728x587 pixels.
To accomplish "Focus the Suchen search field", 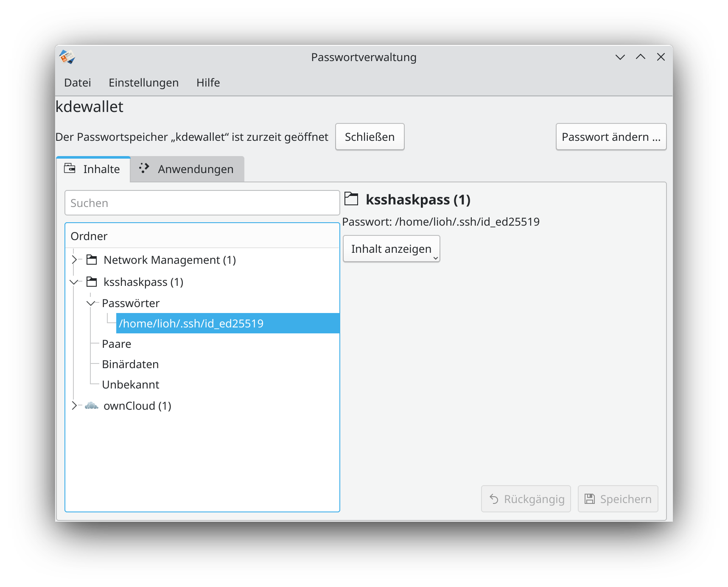I will pos(202,203).
